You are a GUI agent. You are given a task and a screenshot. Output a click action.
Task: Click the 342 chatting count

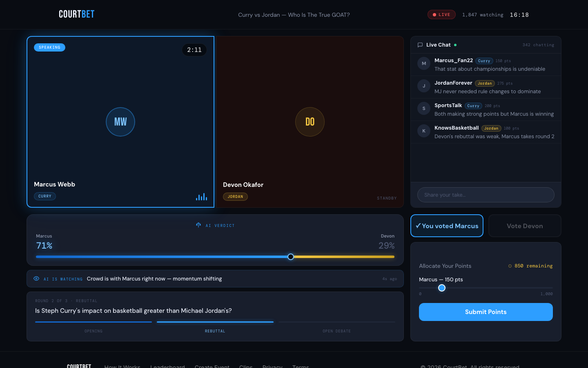click(x=538, y=45)
